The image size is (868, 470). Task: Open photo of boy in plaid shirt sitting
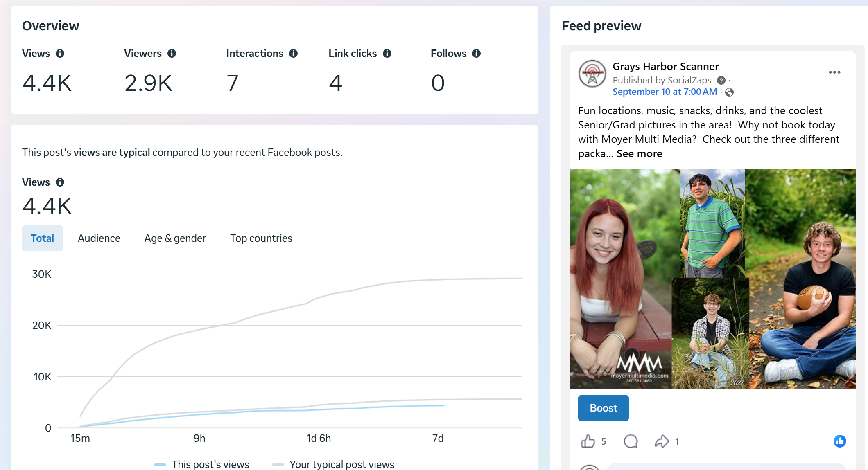(710, 333)
